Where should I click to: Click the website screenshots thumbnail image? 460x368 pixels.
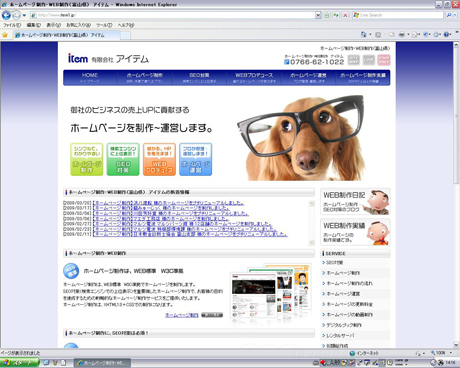tap(271, 294)
